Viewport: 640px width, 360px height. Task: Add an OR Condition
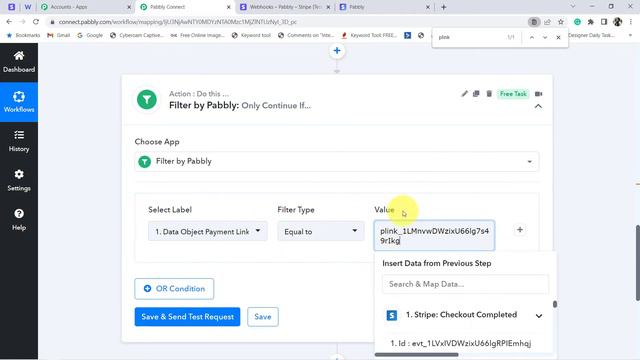174,289
